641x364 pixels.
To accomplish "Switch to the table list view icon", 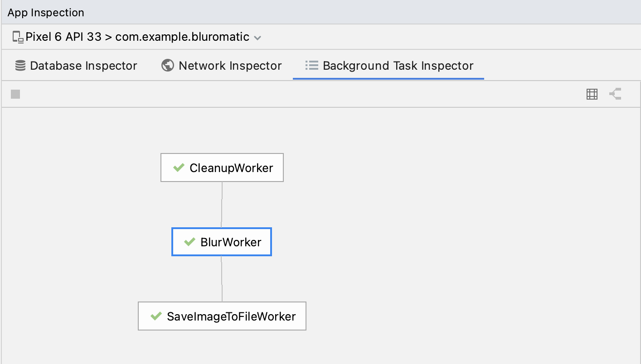I will pyautogui.click(x=592, y=94).
